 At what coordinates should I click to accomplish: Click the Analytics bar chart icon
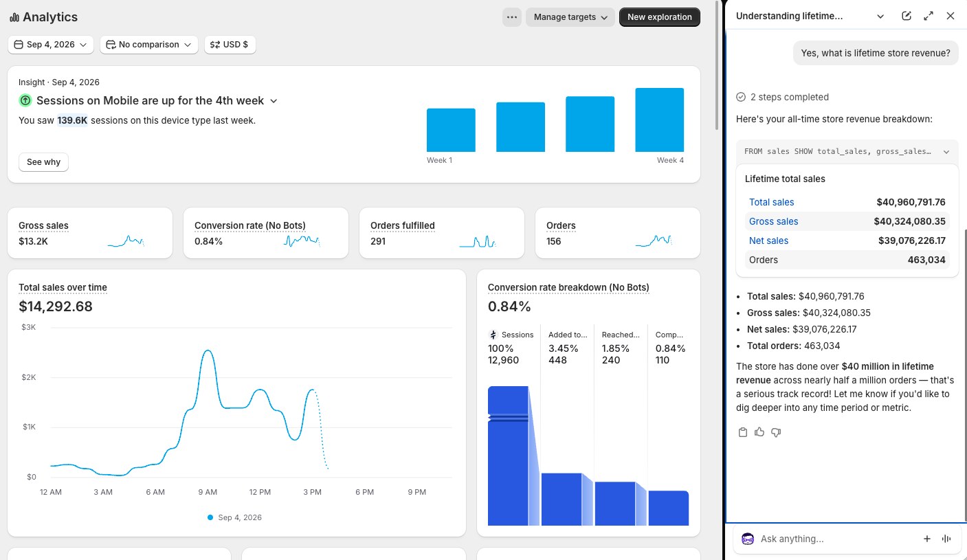tap(14, 17)
